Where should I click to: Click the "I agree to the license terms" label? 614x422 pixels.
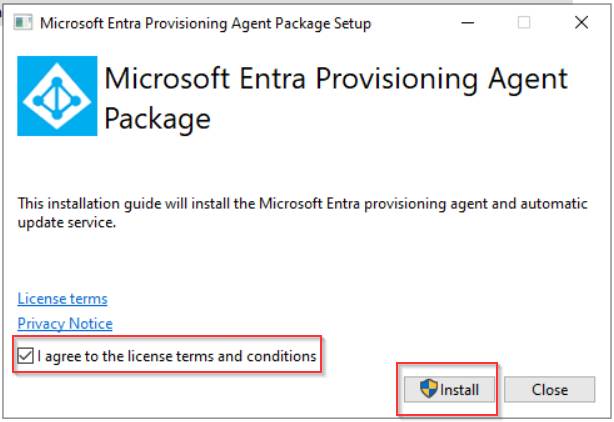pyautogui.click(x=176, y=356)
